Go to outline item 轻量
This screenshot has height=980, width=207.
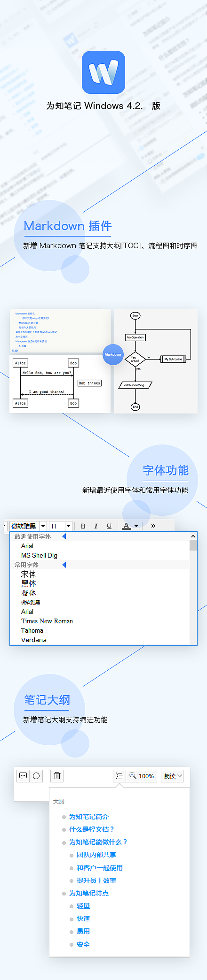point(83,906)
